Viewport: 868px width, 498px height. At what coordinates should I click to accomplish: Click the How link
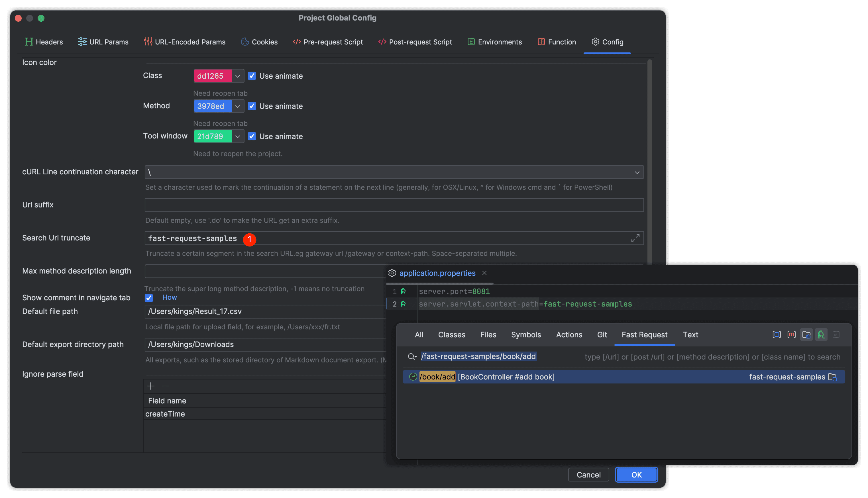pyautogui.click(x=169, y=297)
